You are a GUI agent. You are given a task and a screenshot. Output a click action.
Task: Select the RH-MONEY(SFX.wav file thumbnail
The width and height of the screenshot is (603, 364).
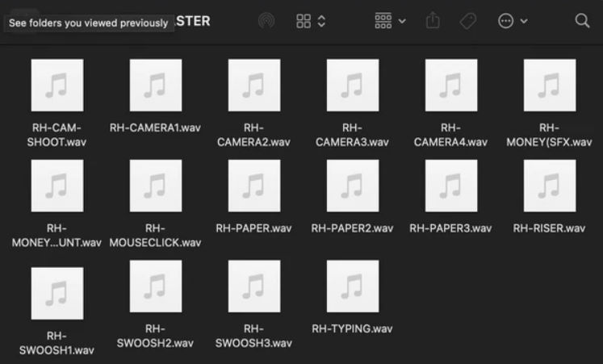click(550, 85)
